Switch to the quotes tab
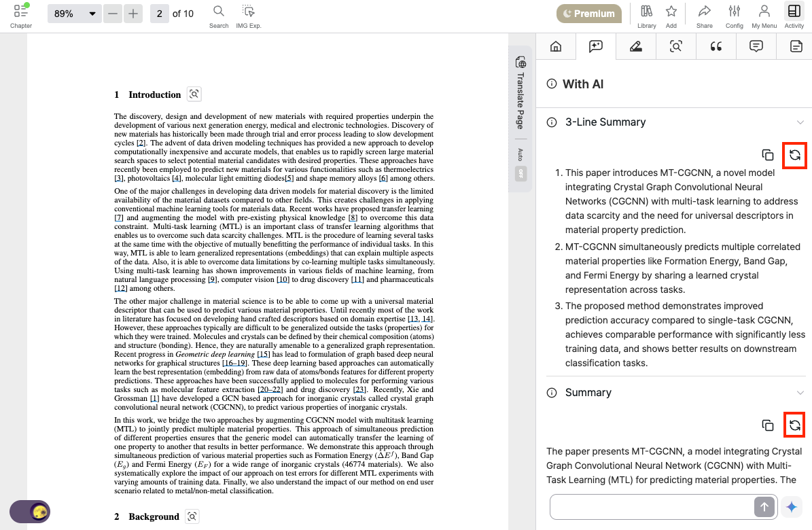 (x=716, y=47)
